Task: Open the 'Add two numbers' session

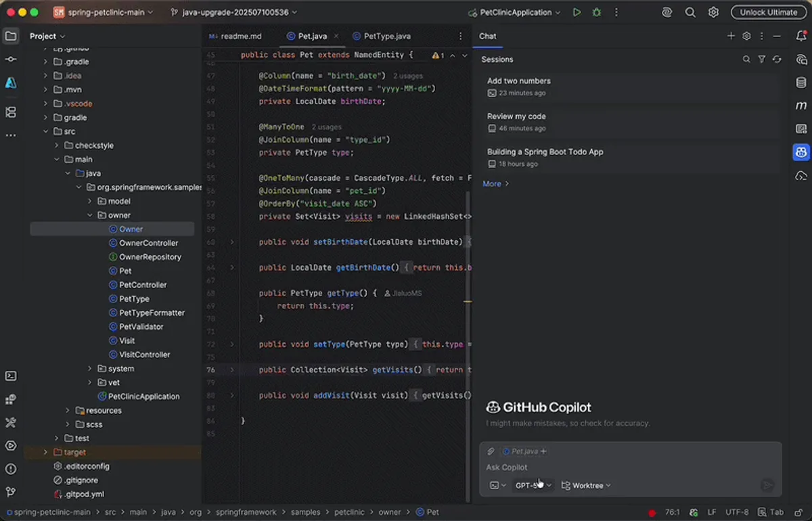Action: (x=629, y=87)
